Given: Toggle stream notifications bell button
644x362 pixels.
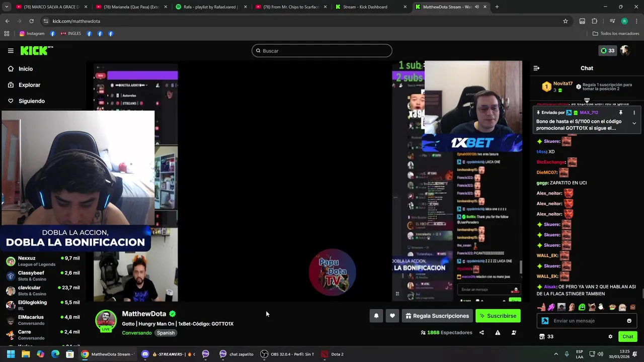Looking at the screenshot, I should click(x=376, y=316).
